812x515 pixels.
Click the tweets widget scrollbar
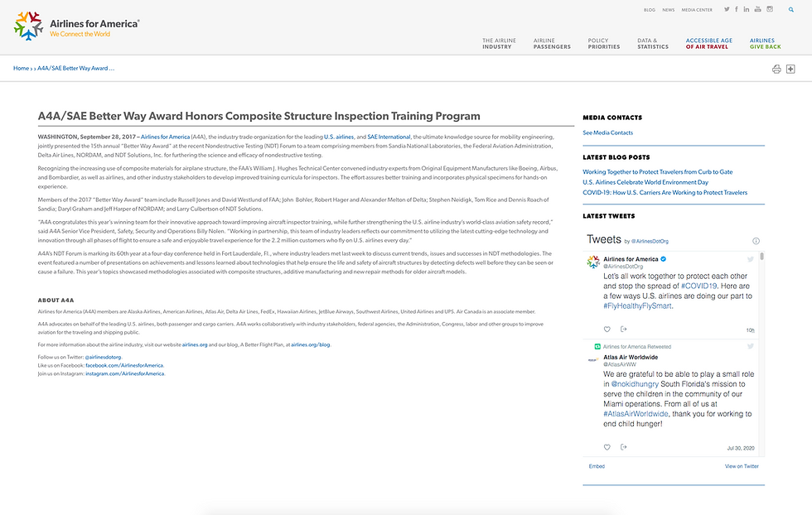pyautogui.click(x=761, y=256)
